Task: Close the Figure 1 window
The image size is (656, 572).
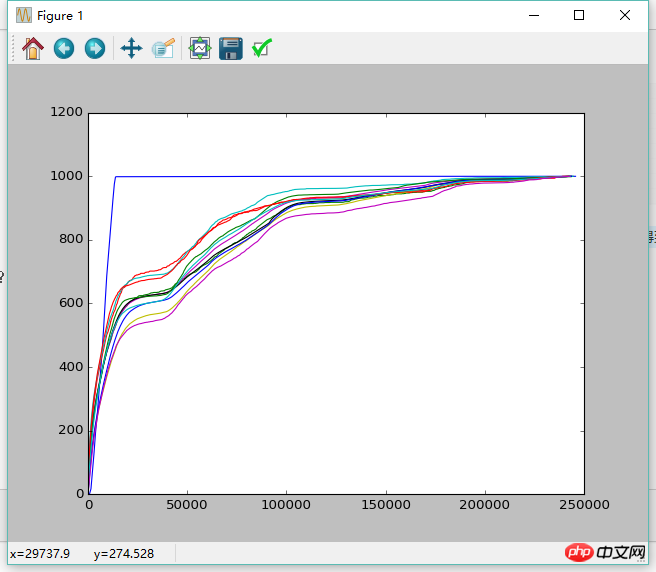Action: click(625, 15)
